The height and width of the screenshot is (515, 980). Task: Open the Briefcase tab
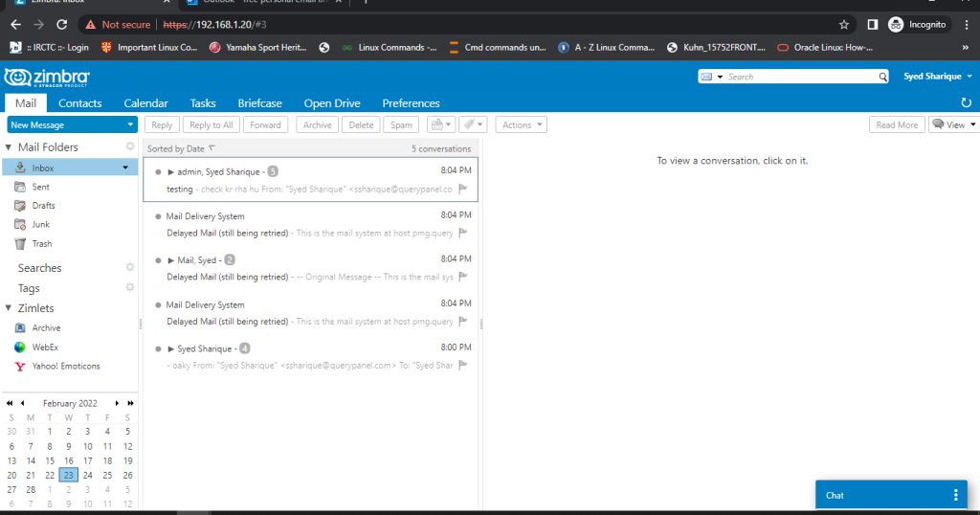[259, 102]
